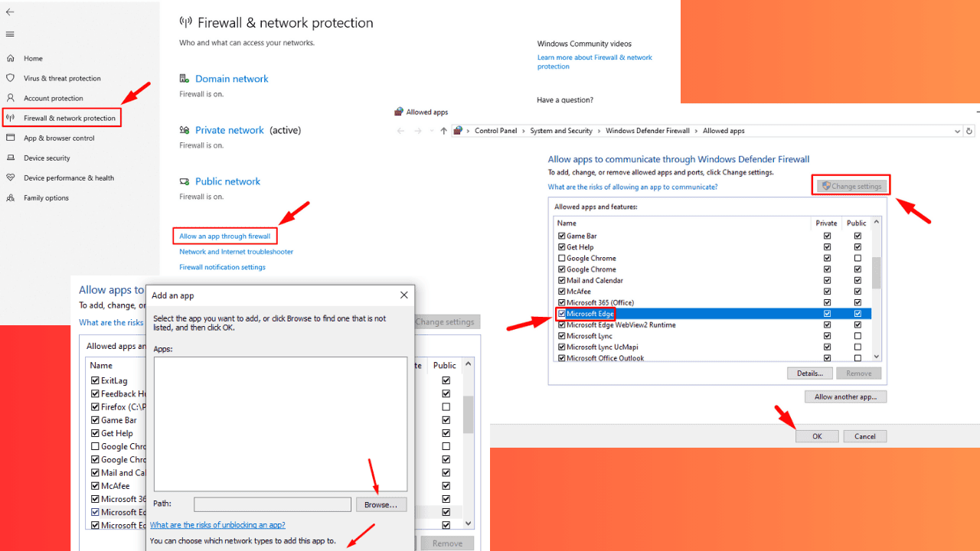Open the risks of unblocking an app link
The height and width of the screenshot is (551, 980).
(x=217, y=525)
